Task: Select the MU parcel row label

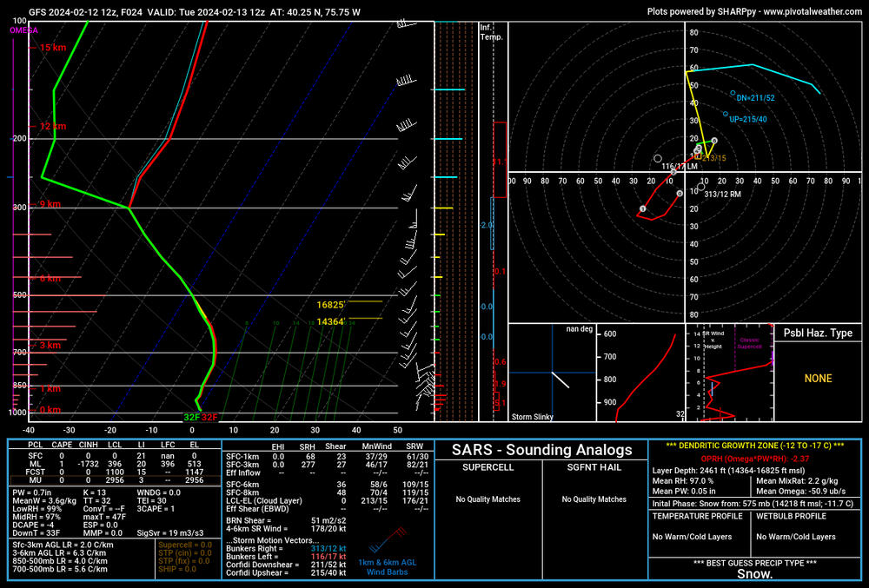Action: point(36,480)
